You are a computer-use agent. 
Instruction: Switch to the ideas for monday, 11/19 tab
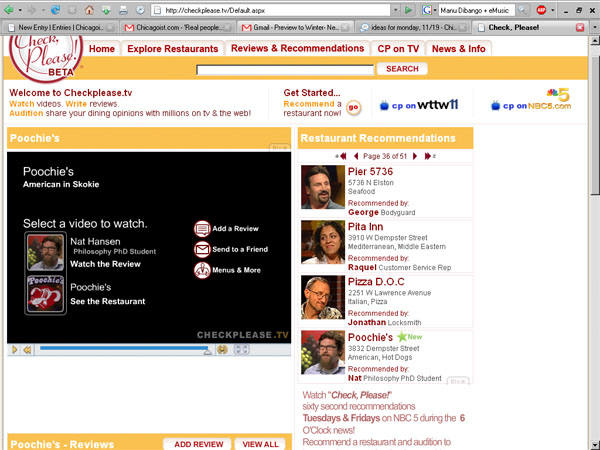coord(412,27)
